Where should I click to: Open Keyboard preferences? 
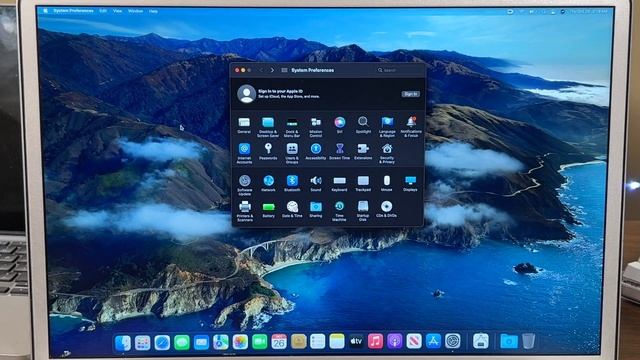[339, 183]
